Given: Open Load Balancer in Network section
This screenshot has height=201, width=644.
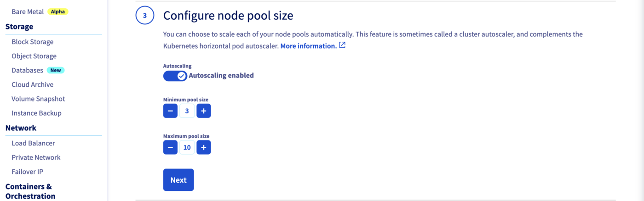Looking at the screenshot, I should tap(33, 143).
